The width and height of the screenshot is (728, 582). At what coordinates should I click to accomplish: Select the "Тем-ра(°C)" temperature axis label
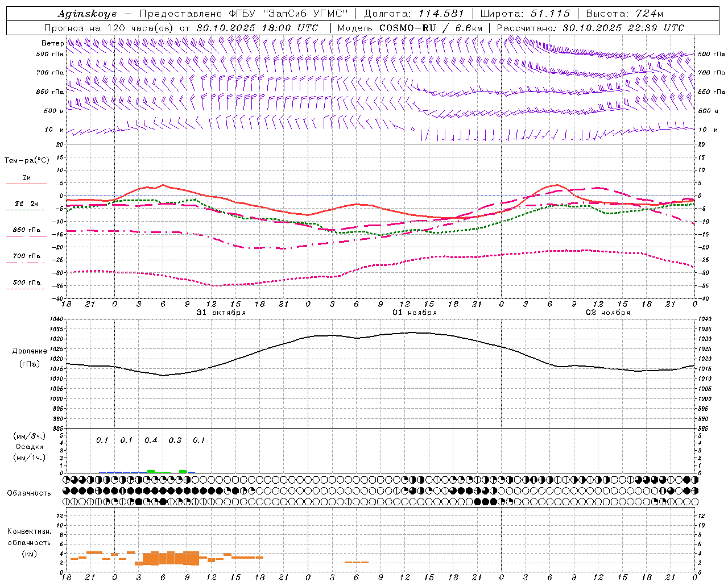[27, 161]
